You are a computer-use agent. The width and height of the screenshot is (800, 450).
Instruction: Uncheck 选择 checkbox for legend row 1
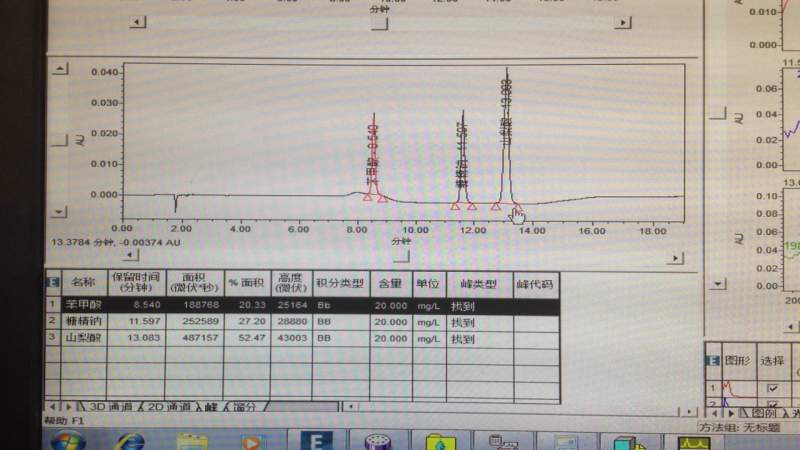[772, 388]
